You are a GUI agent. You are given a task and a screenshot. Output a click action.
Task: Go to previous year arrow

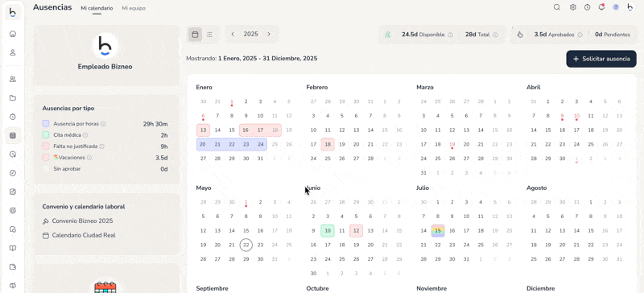(x=233, y=34)
